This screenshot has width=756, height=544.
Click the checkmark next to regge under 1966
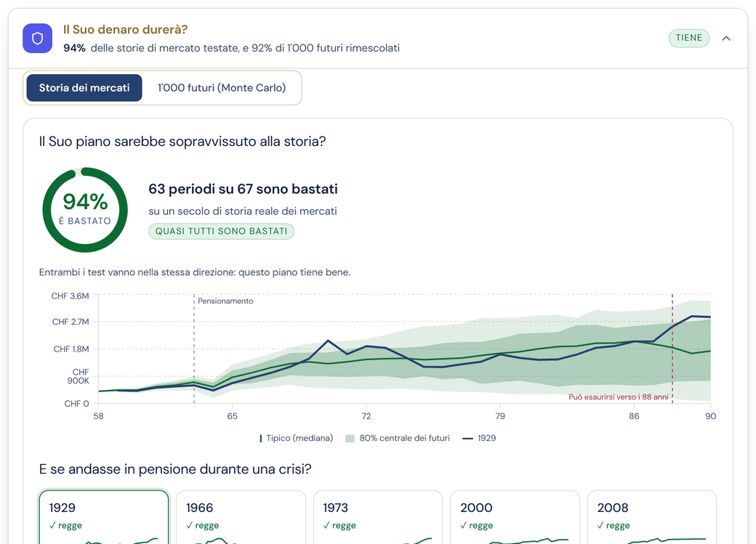click(190, 526)
